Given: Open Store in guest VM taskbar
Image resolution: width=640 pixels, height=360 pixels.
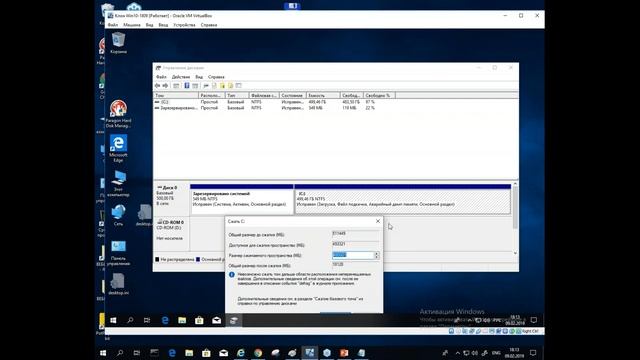Looking at the screenshot, I should (199, 320).
